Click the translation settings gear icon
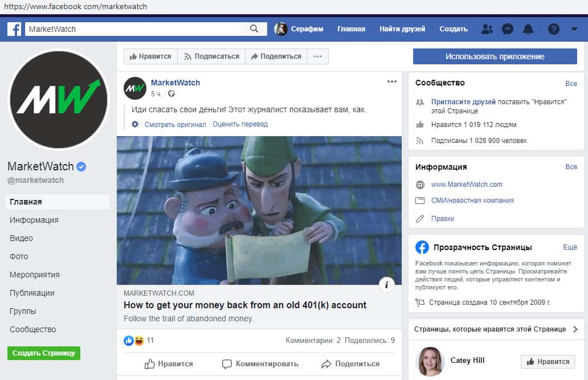This screenshot has width=588, height=380. pos(135,124)
